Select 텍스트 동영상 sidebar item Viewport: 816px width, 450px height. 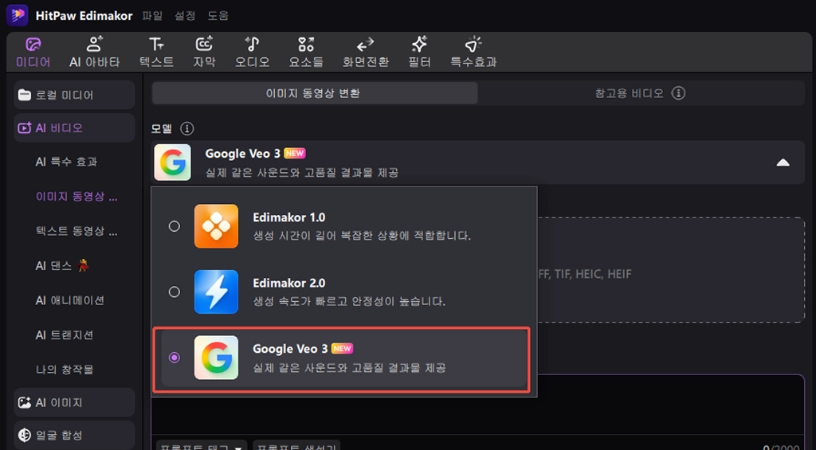click(x=76, y=231)
